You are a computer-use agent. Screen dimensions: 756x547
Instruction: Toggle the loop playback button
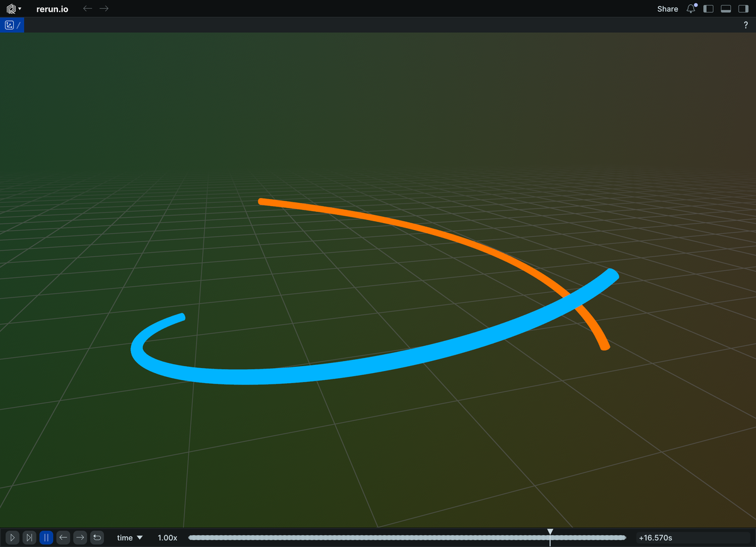97,538
